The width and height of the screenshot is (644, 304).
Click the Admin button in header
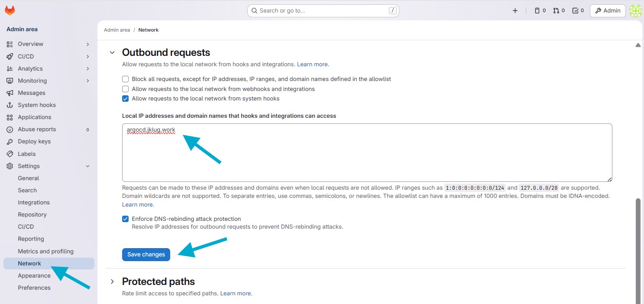tap(607, 11)
